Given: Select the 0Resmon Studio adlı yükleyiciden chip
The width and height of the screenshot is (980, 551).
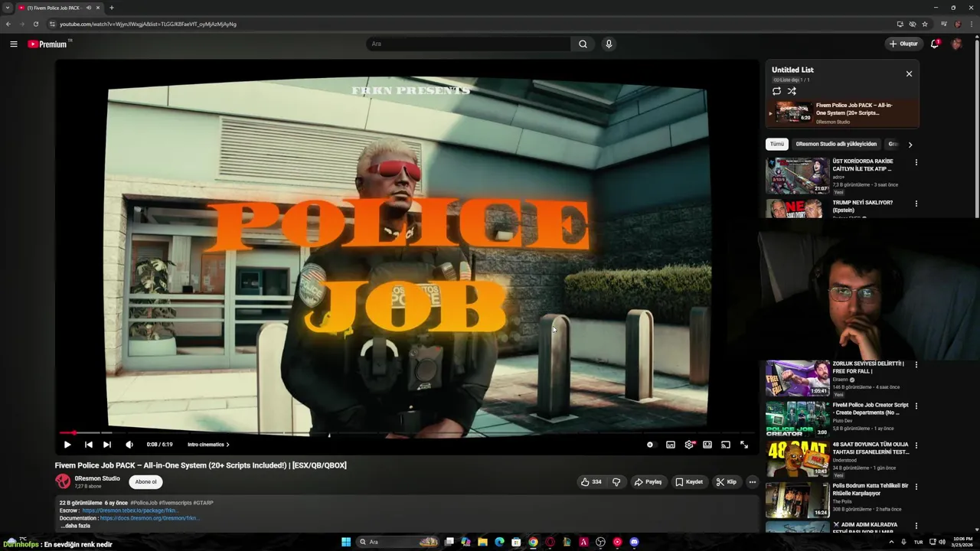Looking at the screenshot, I should (836, 144).
